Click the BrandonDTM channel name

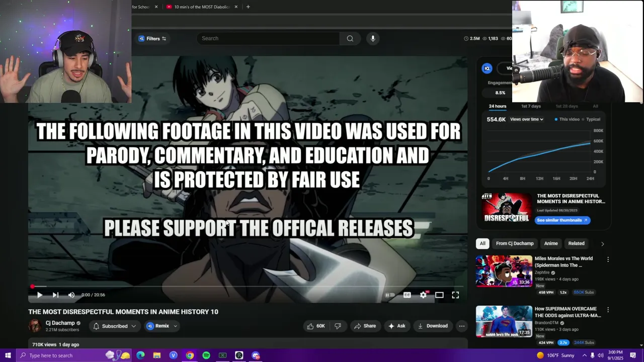coord(546,323)
